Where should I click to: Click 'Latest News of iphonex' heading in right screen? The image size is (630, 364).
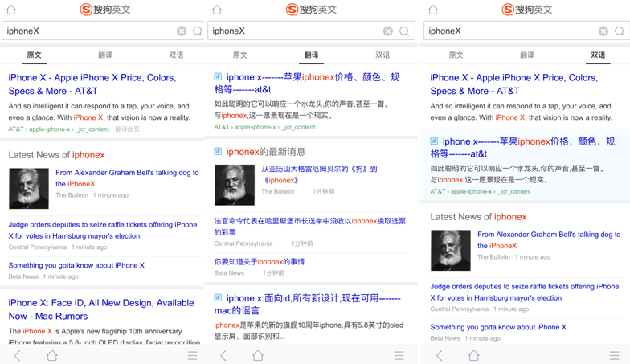tap(479, 217)
